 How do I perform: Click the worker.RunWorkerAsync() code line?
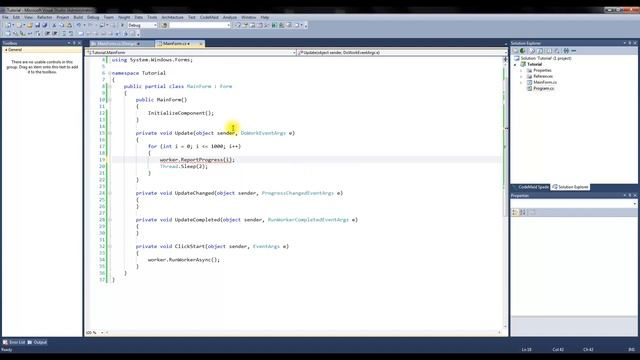pos(183,260)
